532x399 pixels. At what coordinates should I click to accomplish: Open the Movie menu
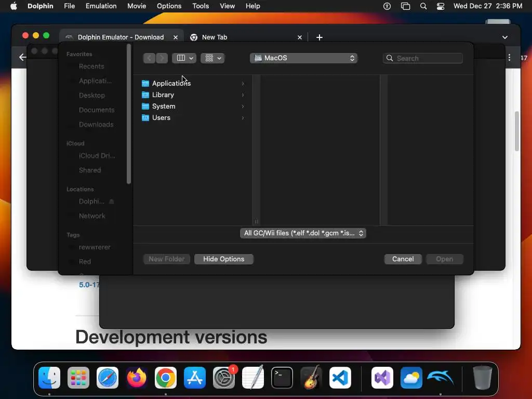[137, 6]
